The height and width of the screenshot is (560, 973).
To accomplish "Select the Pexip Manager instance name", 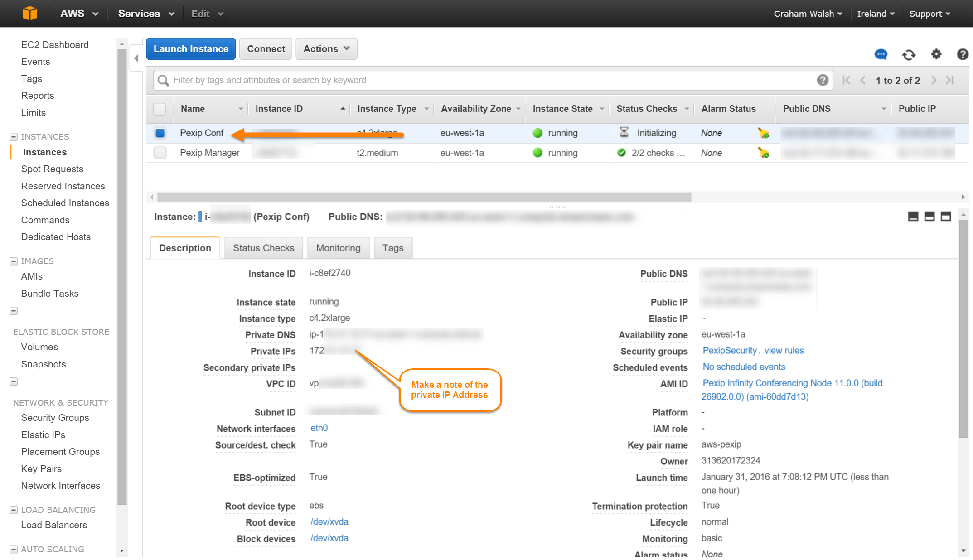I will tap(210, 153).
